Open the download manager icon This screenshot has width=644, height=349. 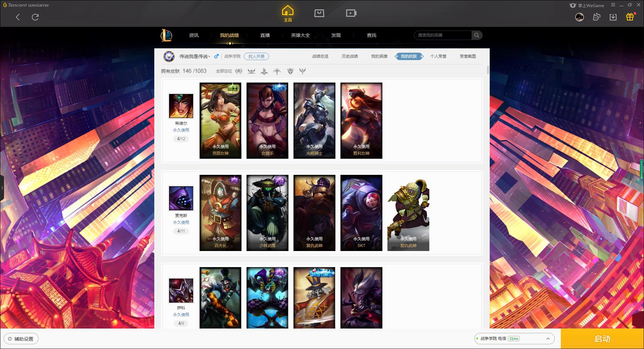[613, 17]
